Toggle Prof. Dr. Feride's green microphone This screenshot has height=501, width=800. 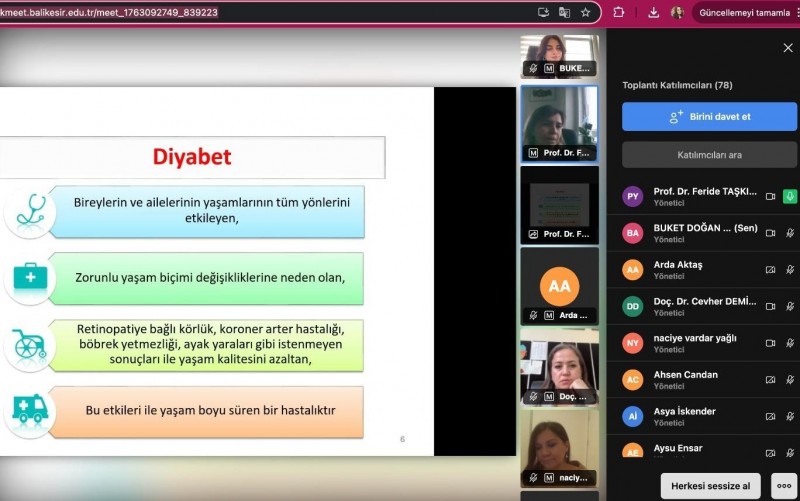coord(790,197)
